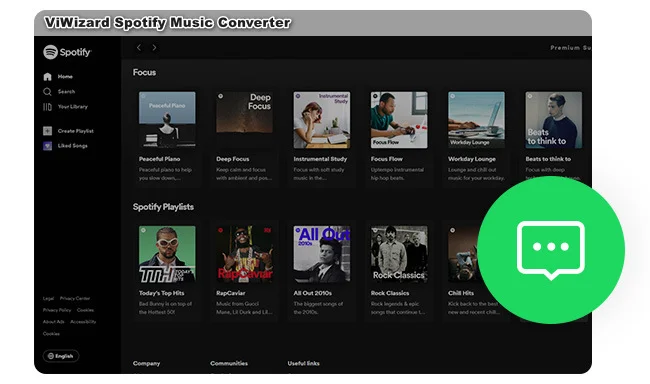Click the Spotify Playlists section heading
The image size is (650, 384).
click(163, 207)
